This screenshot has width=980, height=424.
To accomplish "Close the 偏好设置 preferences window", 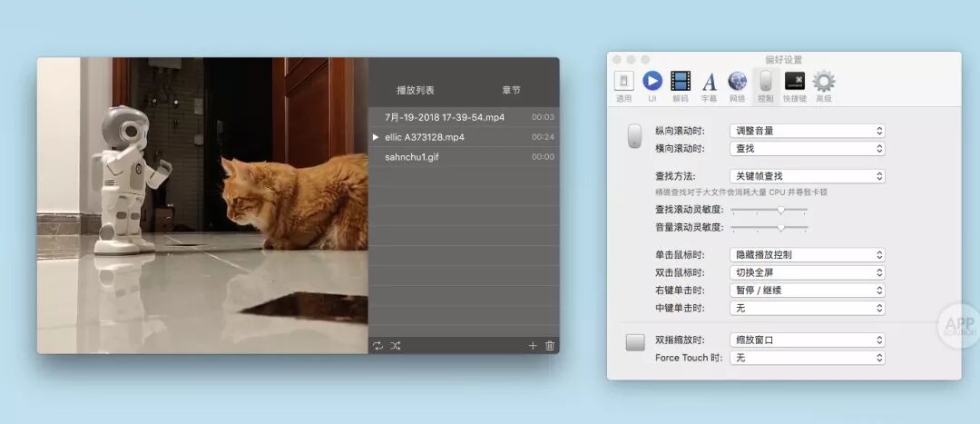I will 617,59.
